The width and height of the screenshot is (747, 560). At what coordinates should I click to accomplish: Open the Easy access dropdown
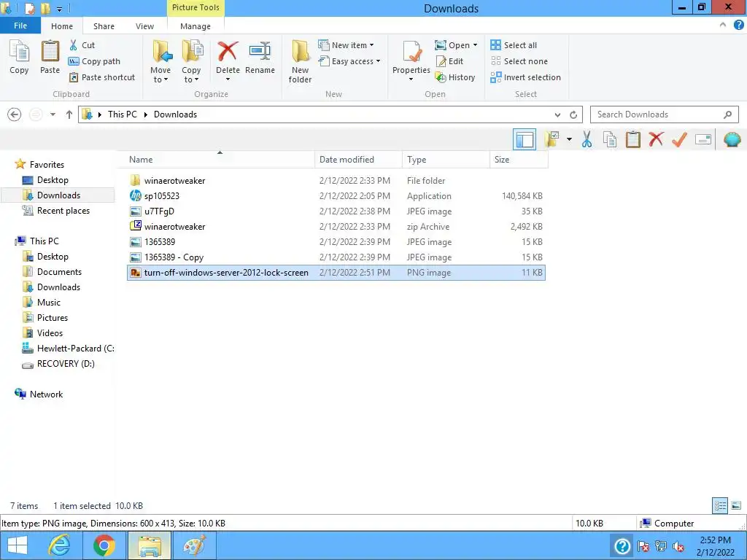[x=349, y=61]
